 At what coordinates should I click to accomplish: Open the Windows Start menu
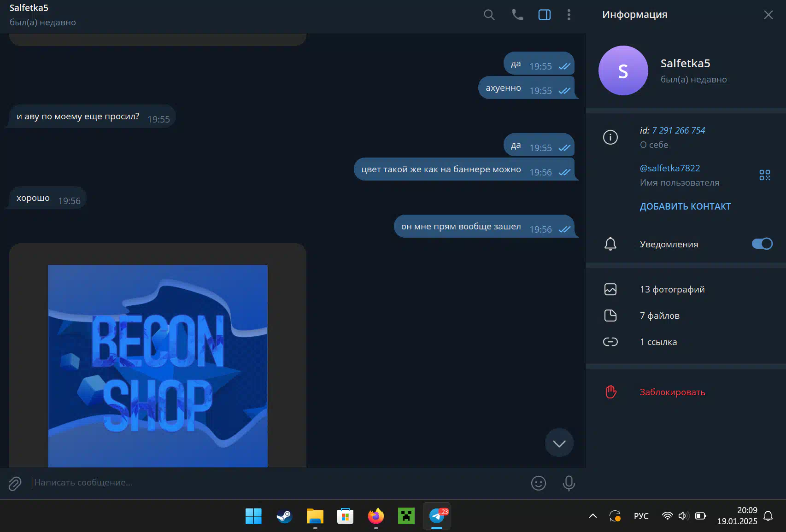tap(253, 516)
